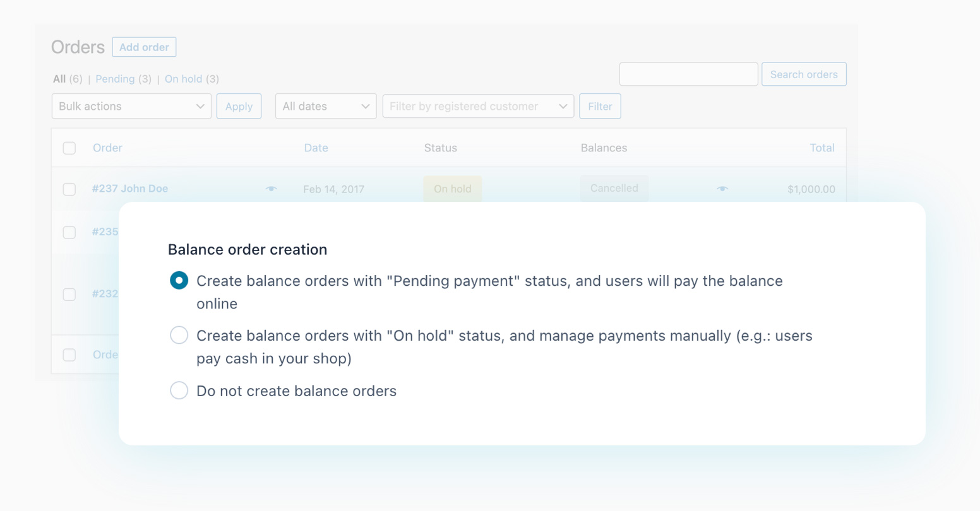
Task: Click the Filter button
Action: [599, 106]
